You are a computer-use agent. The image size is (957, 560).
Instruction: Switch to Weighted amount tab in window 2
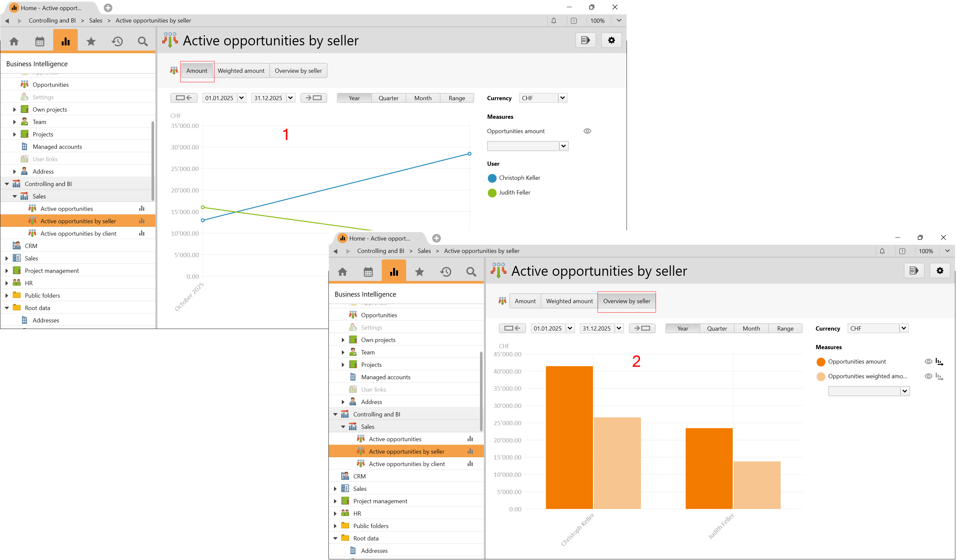[569, 301]
